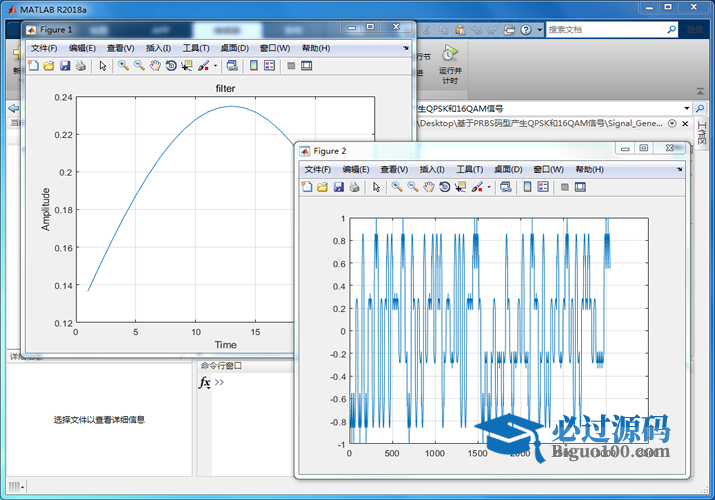Viewport: 715px width, 500px height.
Task: Open 帮助(H) menu in Figure 1
Action: [x=316, y=48]
